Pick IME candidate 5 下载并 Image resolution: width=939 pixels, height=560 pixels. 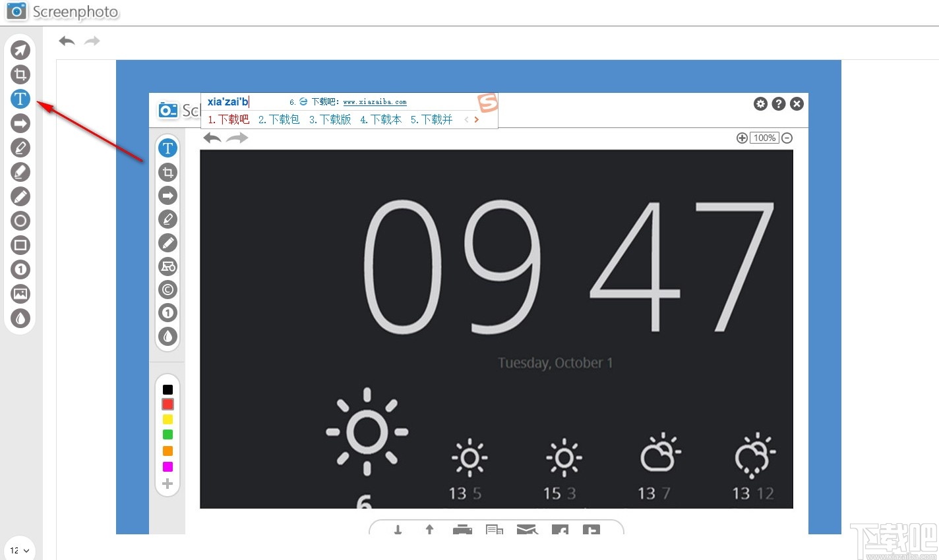pos(431,119)
